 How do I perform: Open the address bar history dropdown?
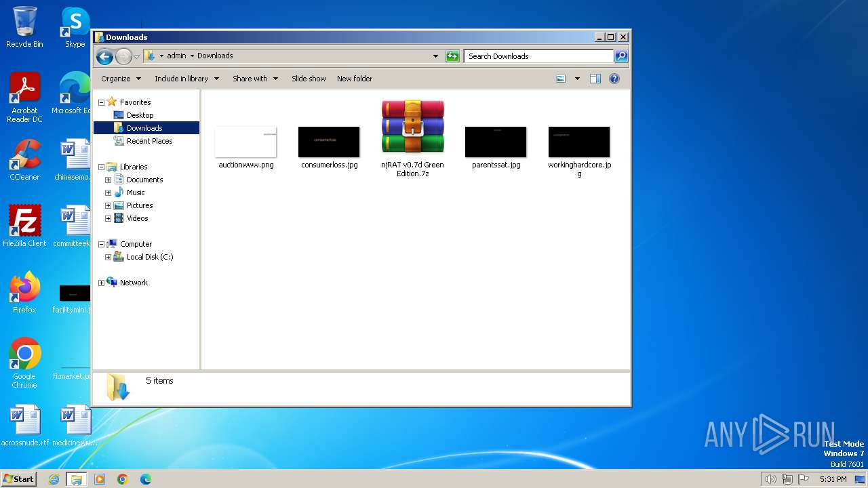435,56
